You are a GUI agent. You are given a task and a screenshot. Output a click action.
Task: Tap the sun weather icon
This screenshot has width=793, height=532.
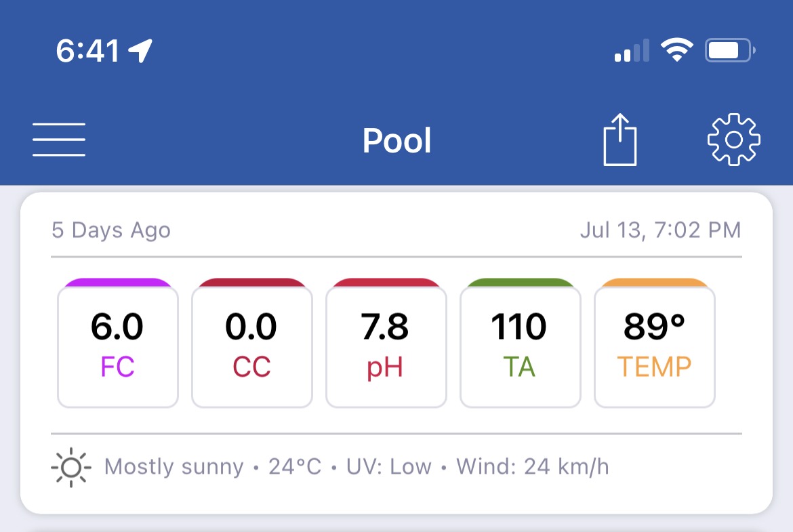(x=71, y=467)
